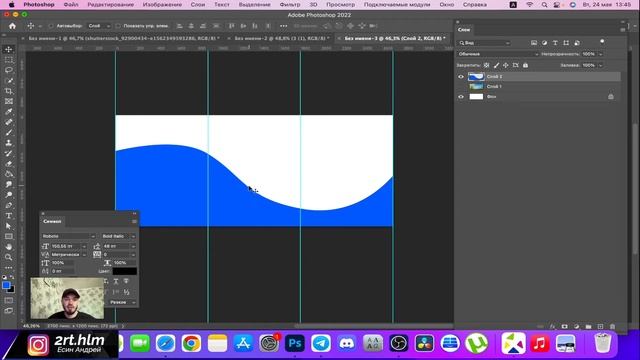Open the Изображение menu
Screen dimensions: 640x360
(162, 4)
